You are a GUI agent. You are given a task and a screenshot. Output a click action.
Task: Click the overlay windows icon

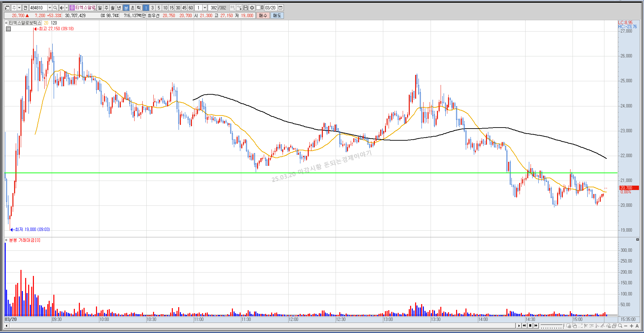[x=574, y=326]
